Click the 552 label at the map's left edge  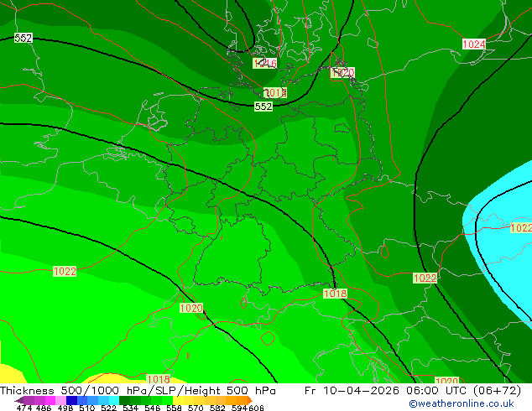(x=23, y=38)
